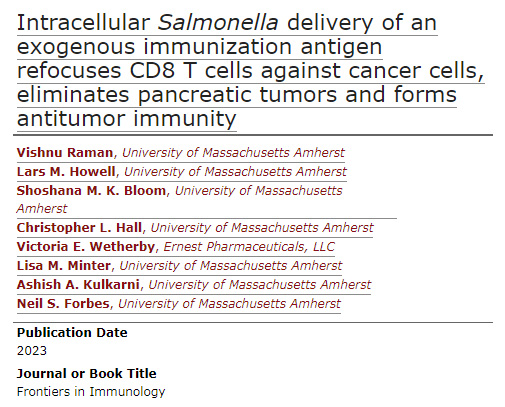This screenshot has width=505, height=407.
Task: Open author Christopher L. Hall's link
Action: tap(79, 228)
